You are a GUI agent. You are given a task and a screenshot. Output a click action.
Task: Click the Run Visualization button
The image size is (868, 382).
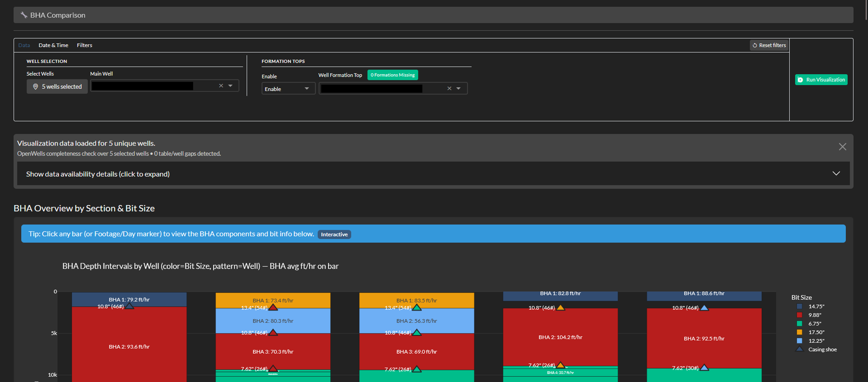point(821,80)
